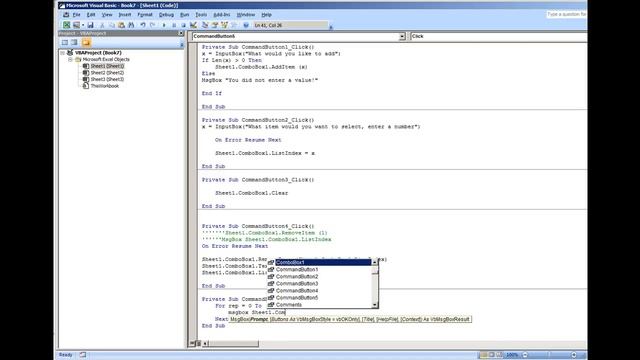
Task: Switch to Full Module View button below code
Action: (199, 344)
